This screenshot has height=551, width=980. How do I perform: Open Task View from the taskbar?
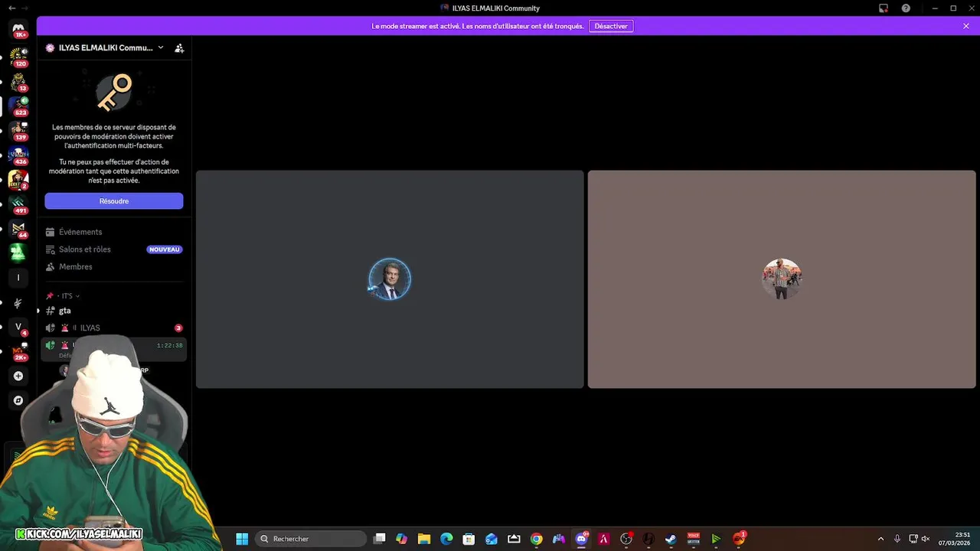(x=380, y=539)
